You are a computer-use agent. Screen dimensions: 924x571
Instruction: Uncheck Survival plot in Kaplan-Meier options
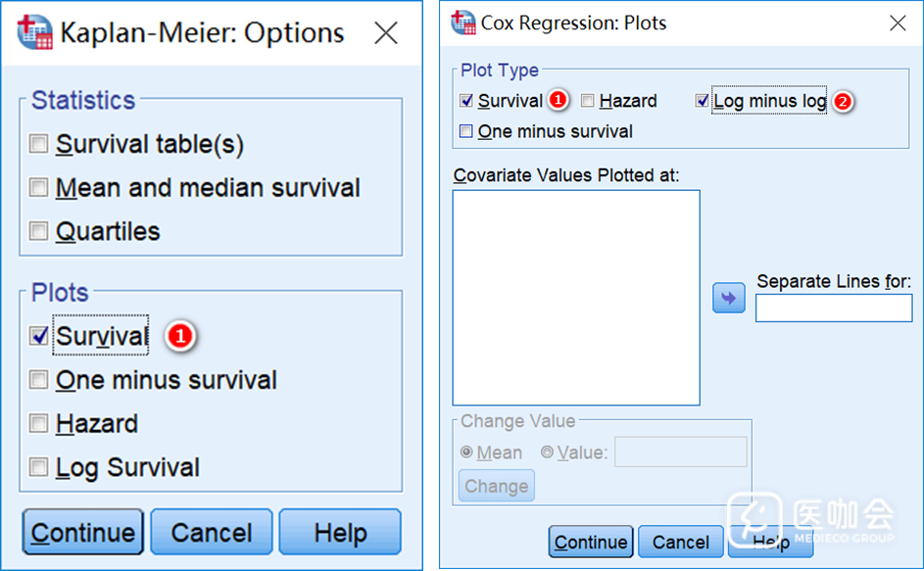39,336
